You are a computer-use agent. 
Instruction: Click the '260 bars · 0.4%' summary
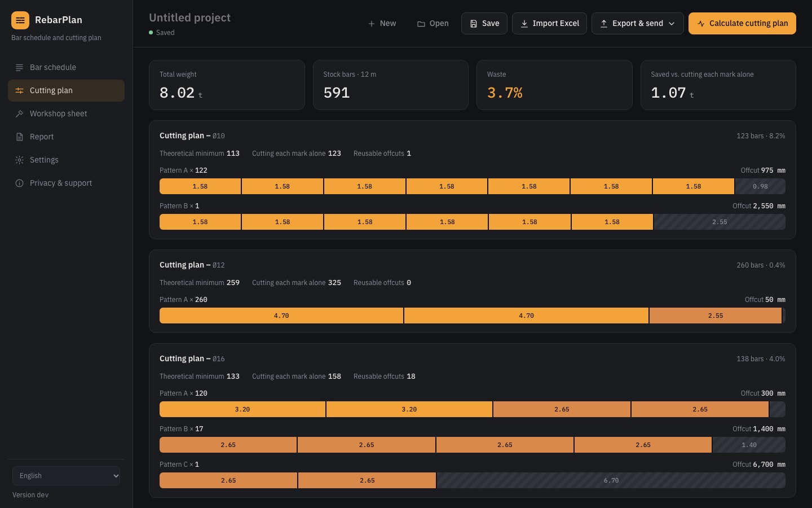(x=761, y=265)
